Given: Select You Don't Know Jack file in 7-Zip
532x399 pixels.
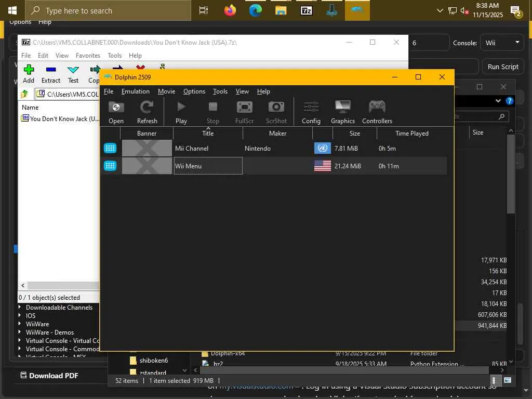Looking at the screenshot, I should pyautogui.click(x=60, y=118).
